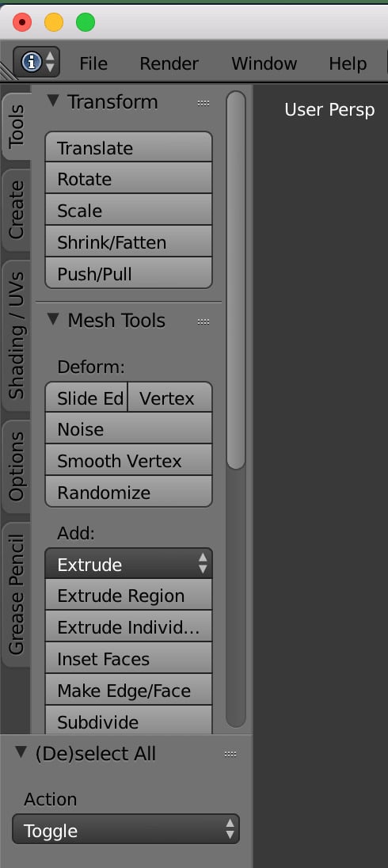Open the Action Toggle dropdown

point(126,828)
